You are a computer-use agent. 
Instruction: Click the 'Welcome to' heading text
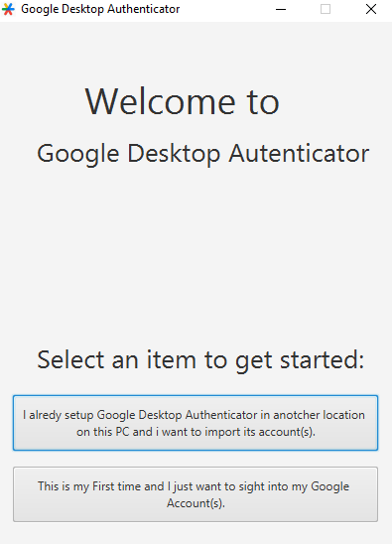[183, 101]
